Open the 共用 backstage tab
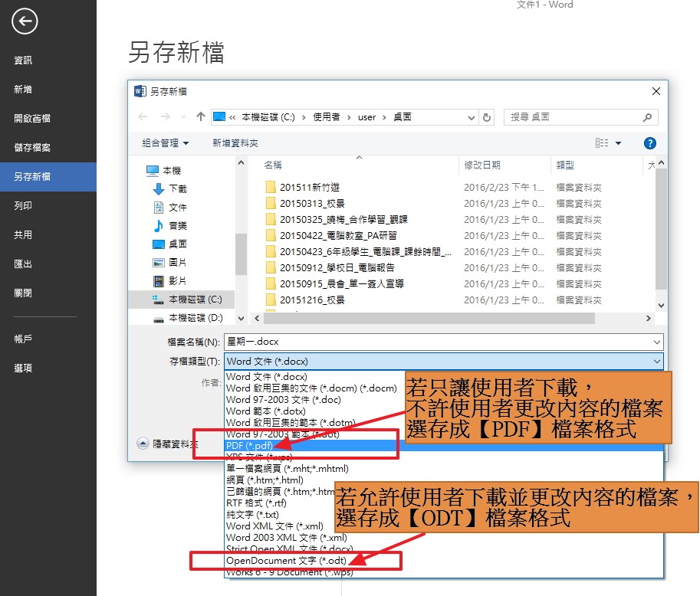Viewport: 700px width, 596px height. [48, 234]
